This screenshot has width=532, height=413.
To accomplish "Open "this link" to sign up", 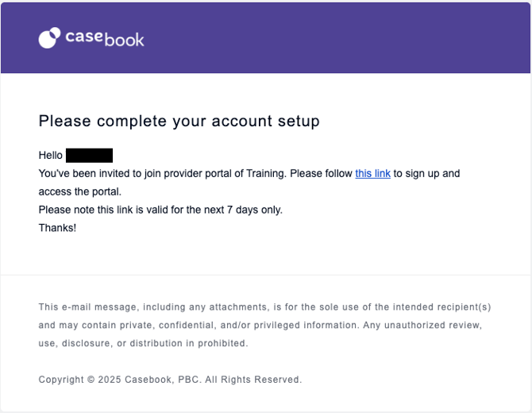I will [x=372, y=173].
